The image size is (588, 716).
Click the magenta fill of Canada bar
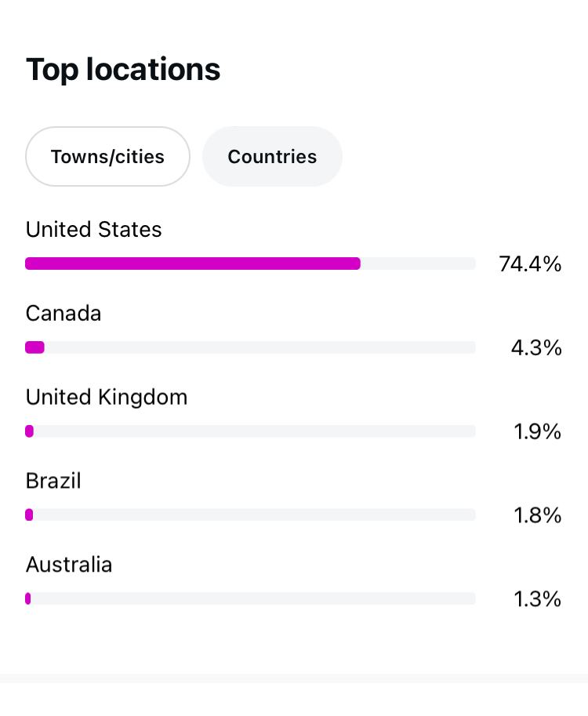[x=34, y=347]
